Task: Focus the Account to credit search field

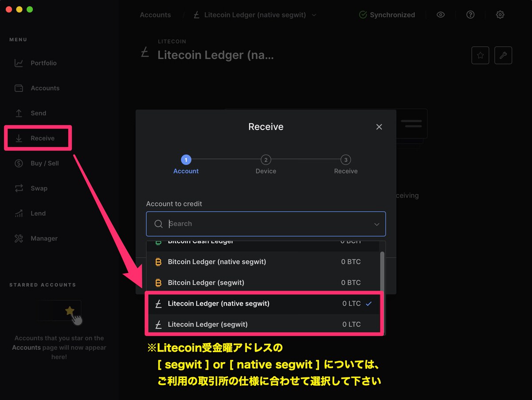Action: 266,224
